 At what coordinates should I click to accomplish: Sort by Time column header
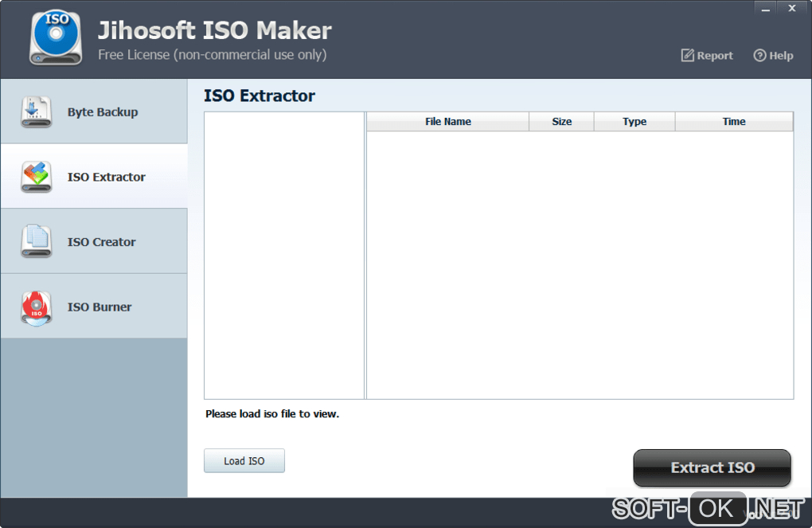point(734,122)
